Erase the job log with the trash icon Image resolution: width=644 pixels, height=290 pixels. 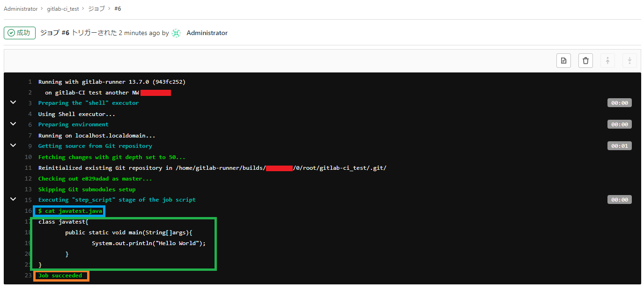[x=585, y=60]
